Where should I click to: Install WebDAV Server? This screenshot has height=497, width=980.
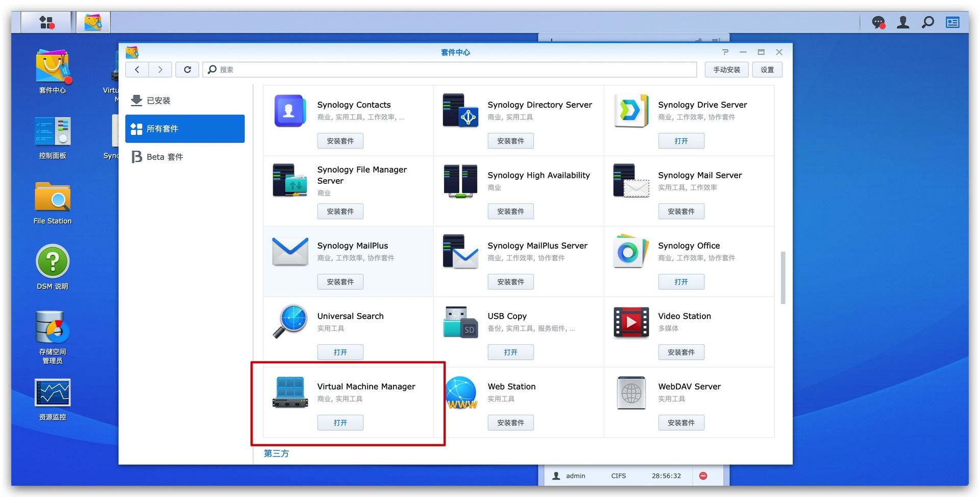tap(681, 423)
